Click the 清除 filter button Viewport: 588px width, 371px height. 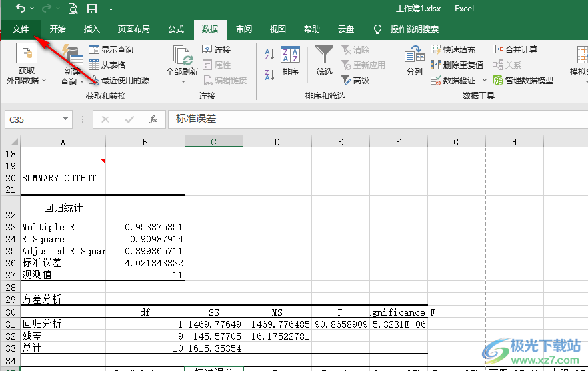355,49
